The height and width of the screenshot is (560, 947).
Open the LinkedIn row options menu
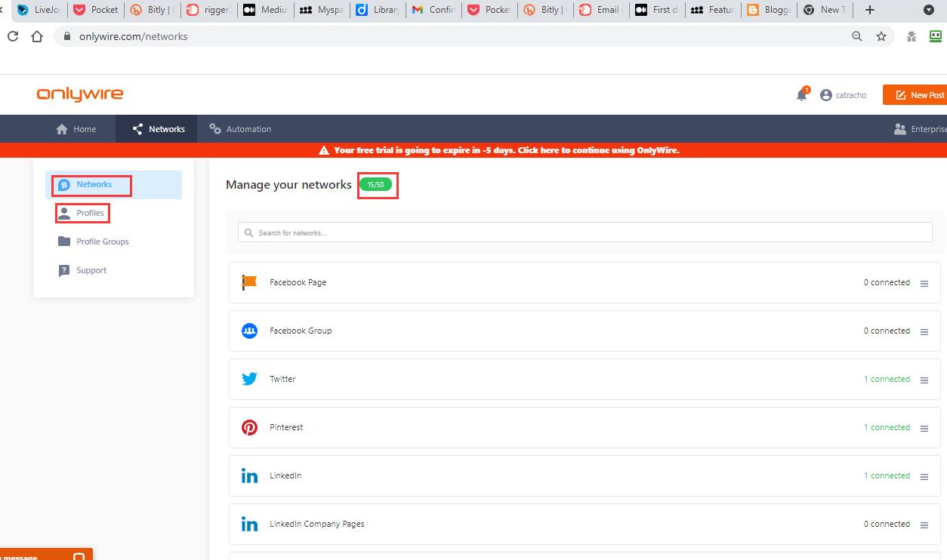click(x=924, y=477)
